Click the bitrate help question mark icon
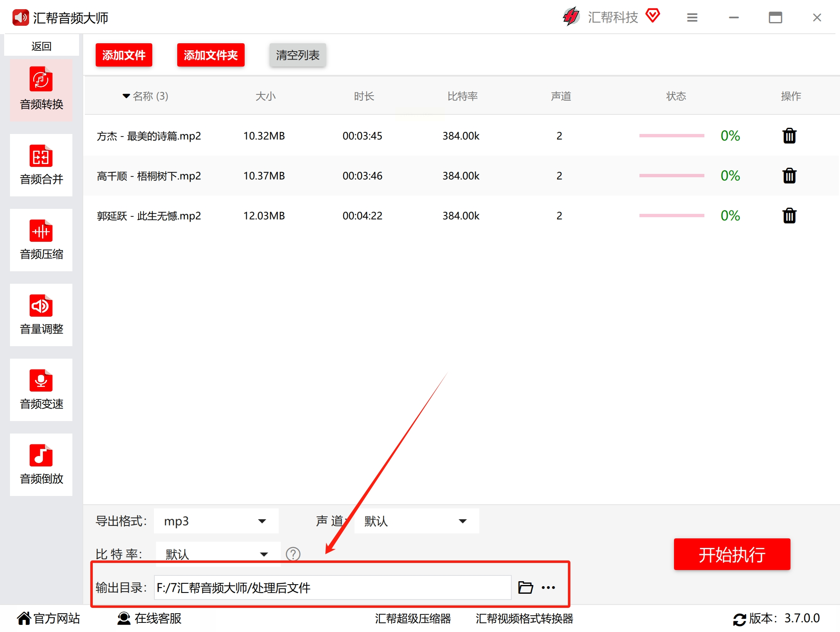This screenshot has height=632, width=840. (x=293, y=554)
